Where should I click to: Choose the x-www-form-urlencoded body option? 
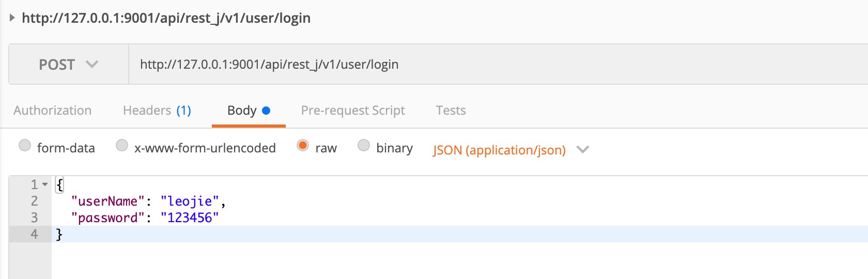[x=122, y=146]
